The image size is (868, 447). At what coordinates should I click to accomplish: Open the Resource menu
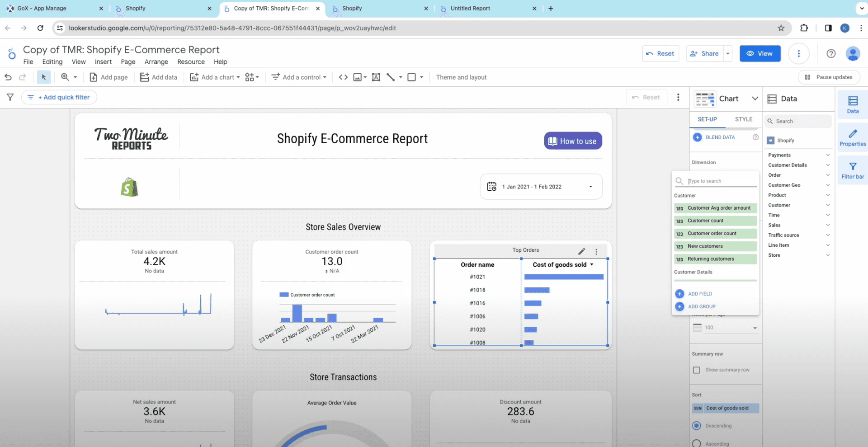(x=190, y=62)
